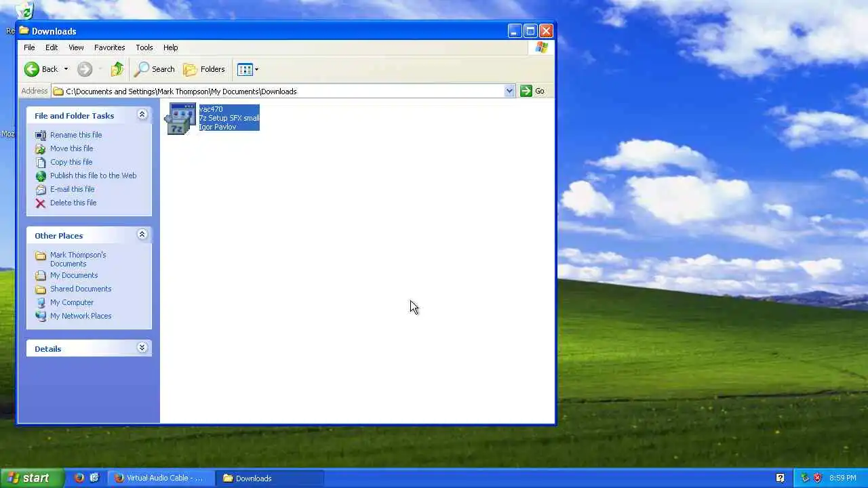This screenshot has width=868, height=488.
Task: Open the Tools menu
Action: coord(144,47)
